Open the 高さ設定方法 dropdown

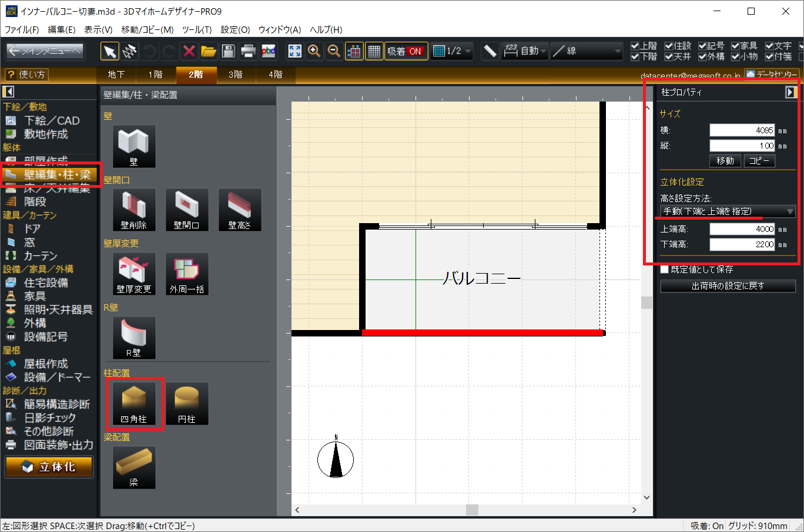point(728,211)
